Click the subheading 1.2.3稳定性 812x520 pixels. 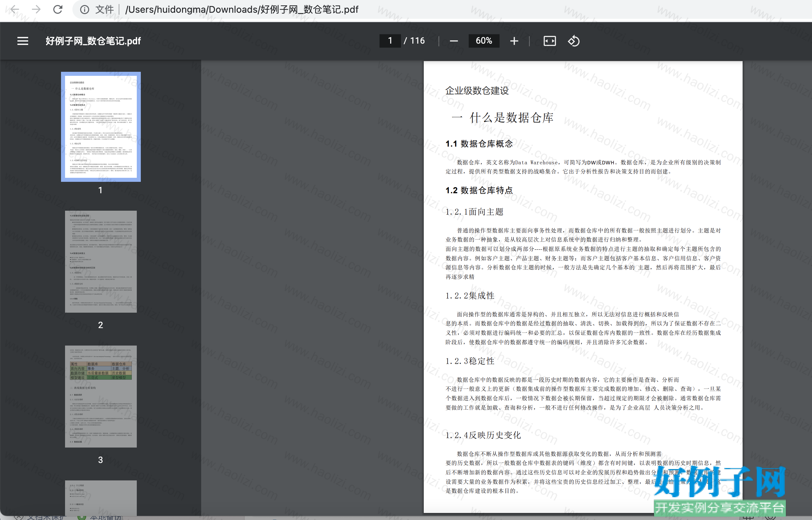click(470, 361)
